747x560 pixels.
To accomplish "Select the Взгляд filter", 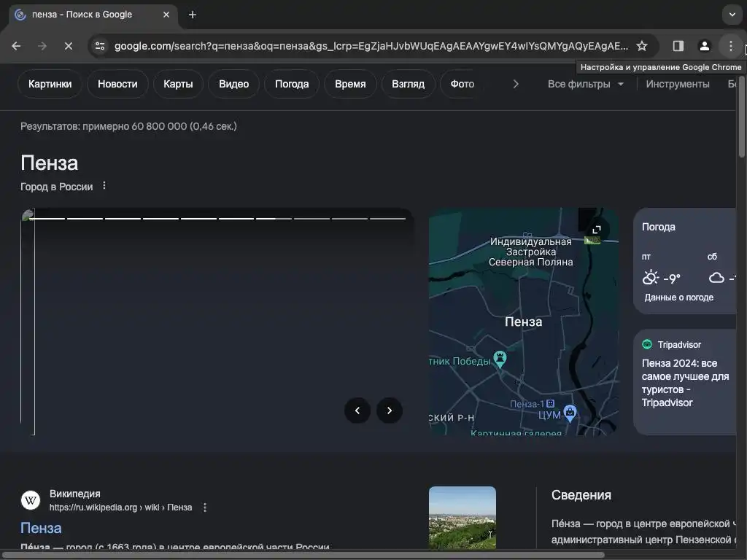I will (x=409, y=84).
